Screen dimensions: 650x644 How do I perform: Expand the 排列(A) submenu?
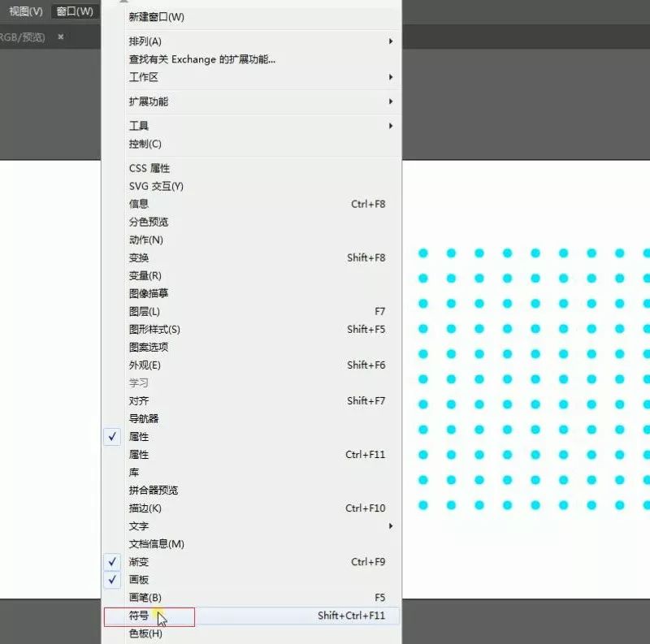tap(145, 41)
